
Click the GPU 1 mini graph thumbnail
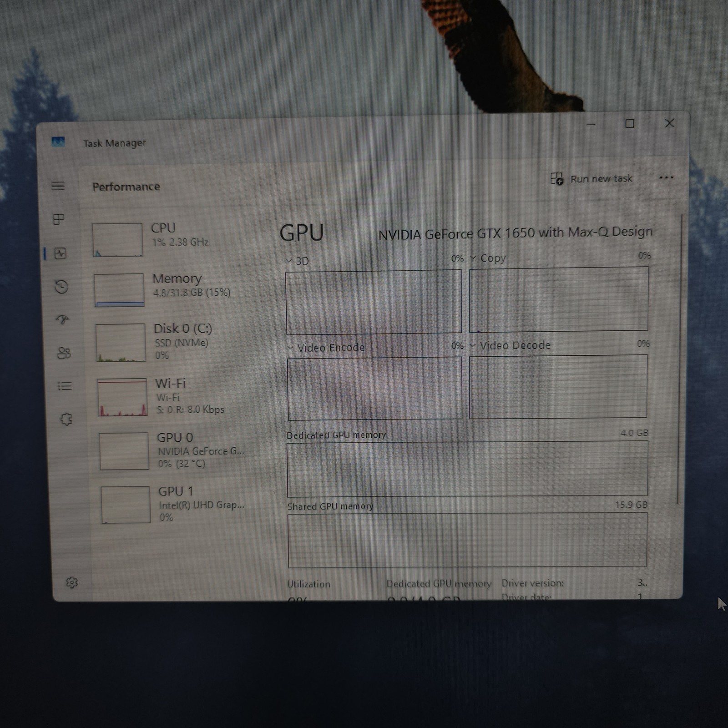click(x=126, y=505)
